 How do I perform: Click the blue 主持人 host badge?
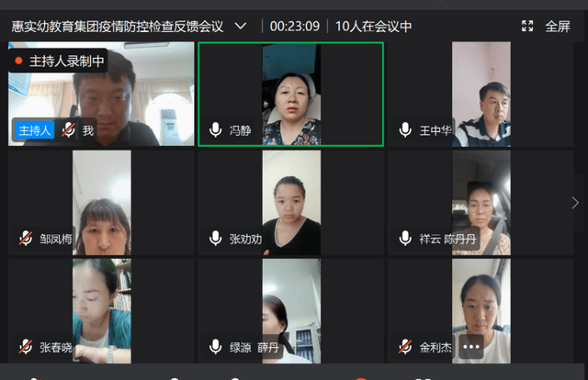tap(35, 130)
